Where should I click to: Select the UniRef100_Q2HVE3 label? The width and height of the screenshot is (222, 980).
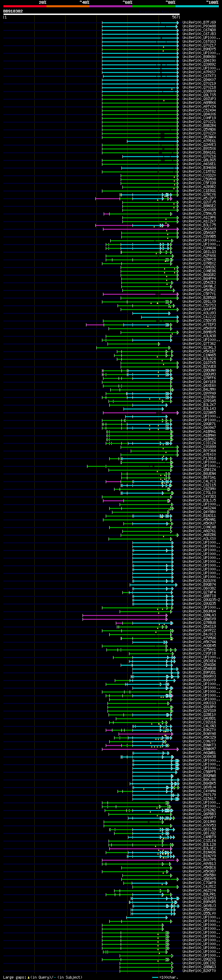(199, 145)
